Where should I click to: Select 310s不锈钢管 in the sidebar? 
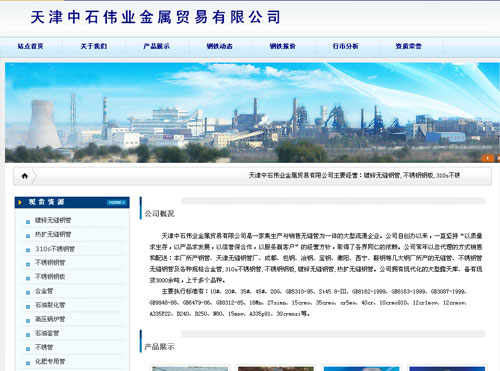[x=55, y=249]
